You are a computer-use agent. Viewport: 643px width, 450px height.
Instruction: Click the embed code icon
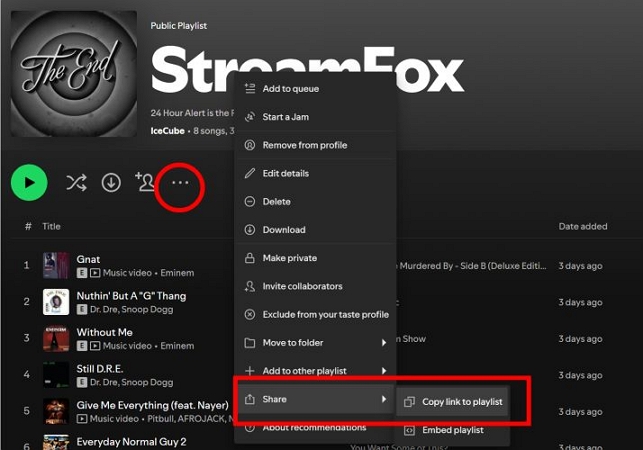[409, 430]
